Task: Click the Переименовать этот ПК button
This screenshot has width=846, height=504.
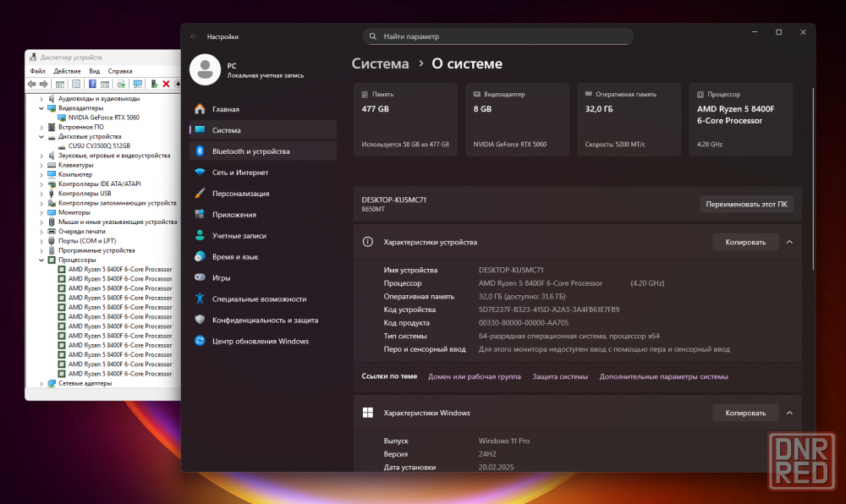Action: click(746, 204)
